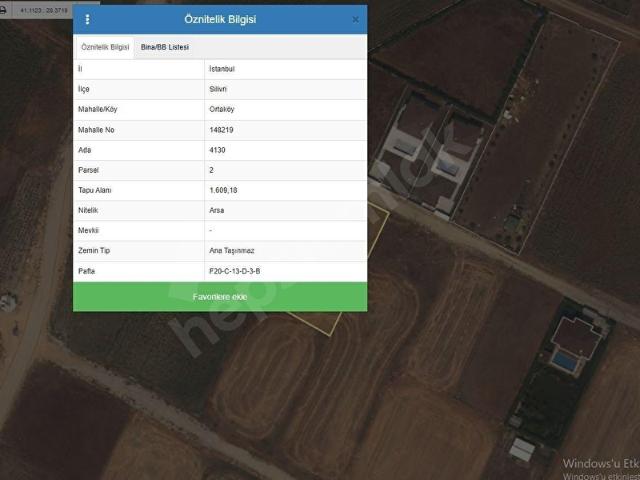This screenshot has height=480, width=640.
Task: Click the Mevkii label
Action: [88, 231]
